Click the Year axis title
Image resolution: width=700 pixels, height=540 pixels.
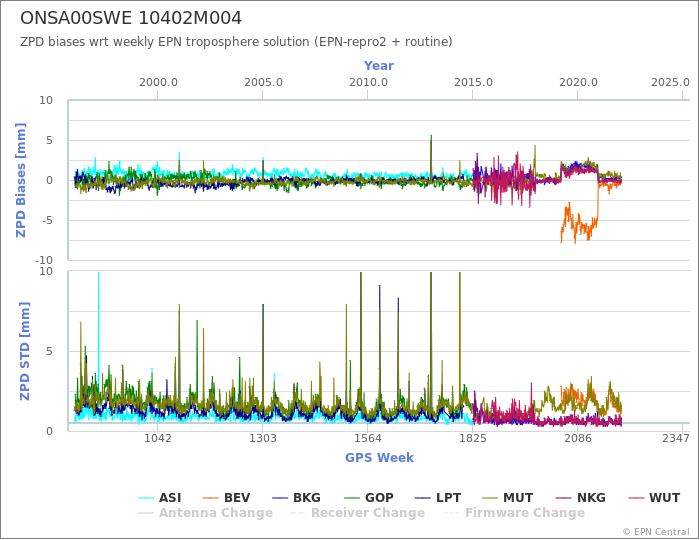pyautogui.click(x=379, y=66)
